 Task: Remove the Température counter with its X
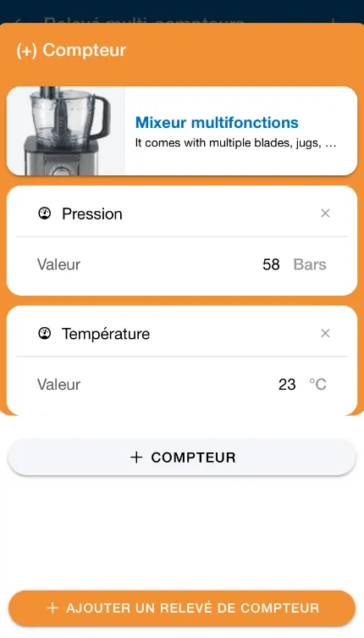pos(325,333)
